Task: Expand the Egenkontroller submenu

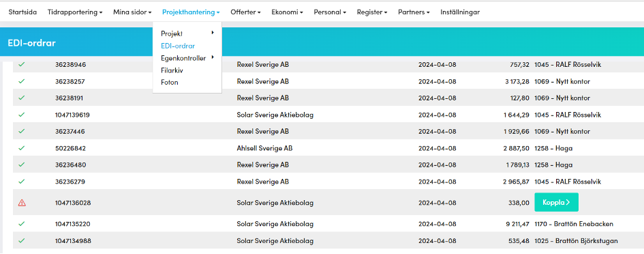Action: pos(187,59)
